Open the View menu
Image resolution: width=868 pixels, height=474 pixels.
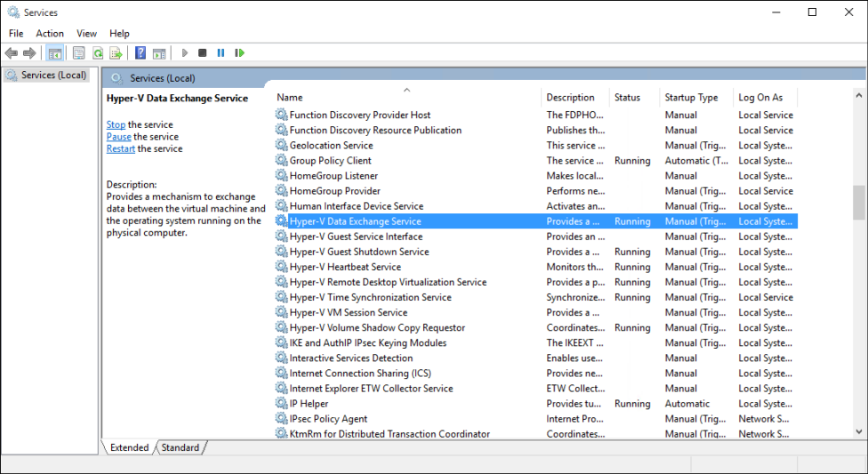(x=86, y=33)
